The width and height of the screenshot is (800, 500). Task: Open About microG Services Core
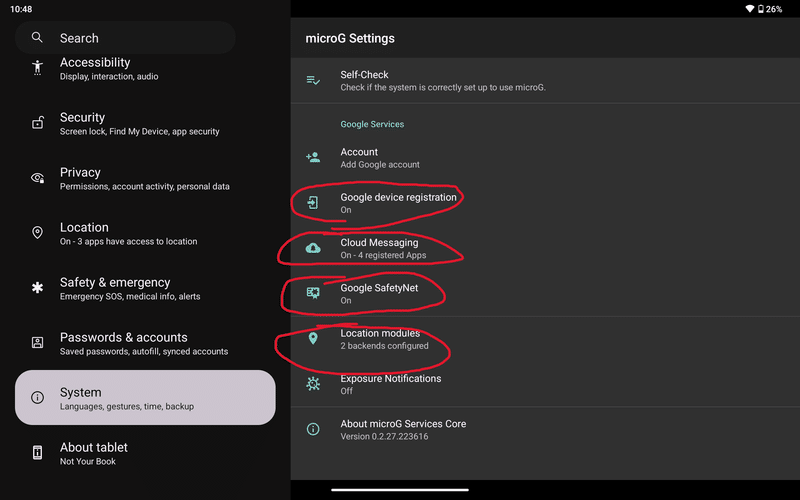coord(545,430)
